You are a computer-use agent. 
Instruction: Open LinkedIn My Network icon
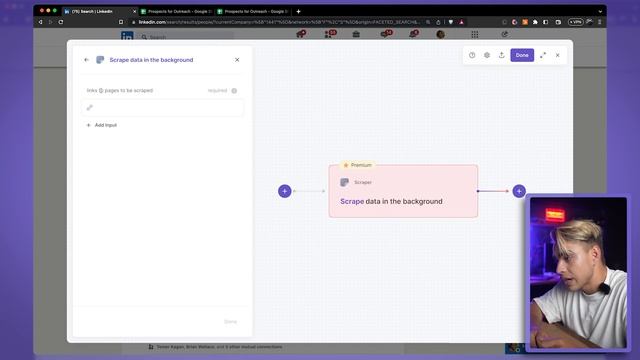tap(330, 34)
